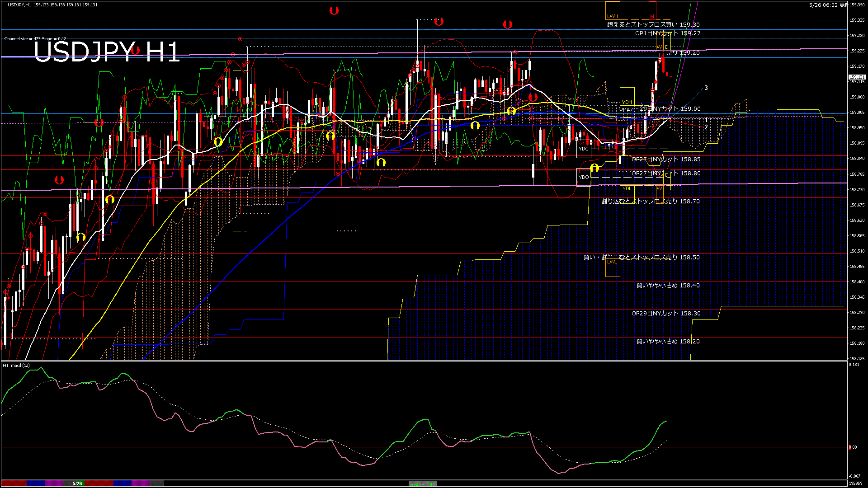Click the 159.390 price axis value
This screenshot has height=488, width=868.
tap(857, 5)
